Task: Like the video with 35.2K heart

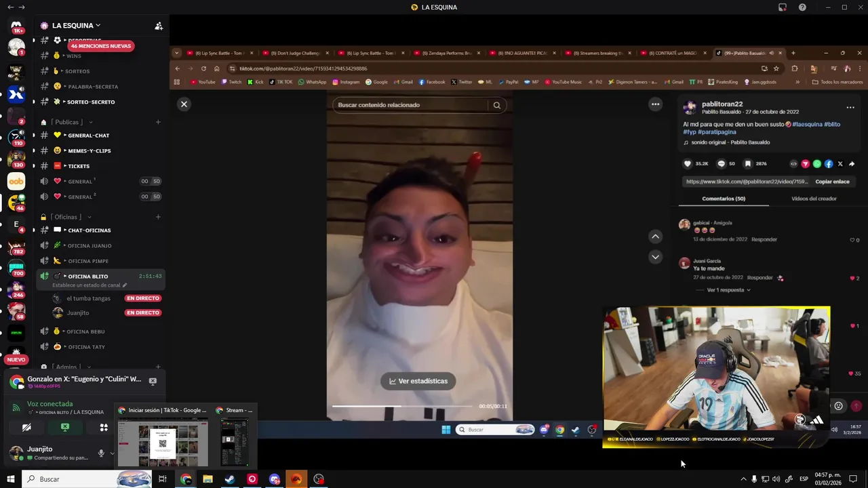Action: point(688,164)
